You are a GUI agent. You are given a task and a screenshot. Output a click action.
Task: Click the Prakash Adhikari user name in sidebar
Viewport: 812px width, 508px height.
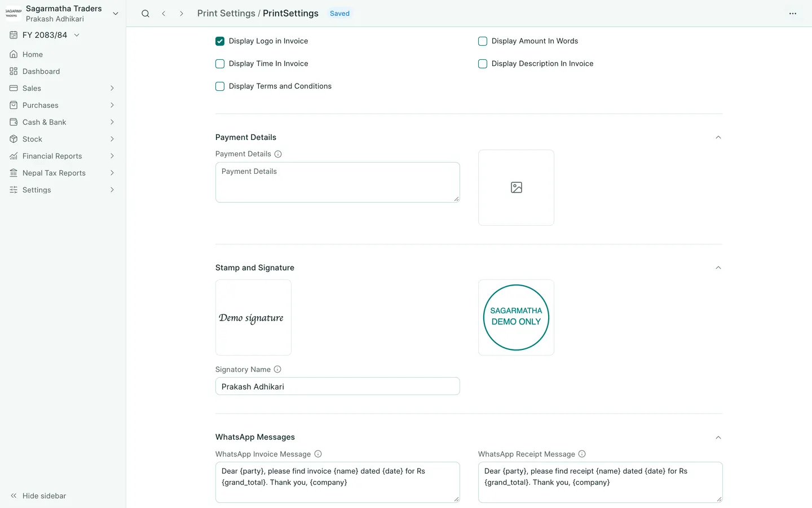click(55, 19)
